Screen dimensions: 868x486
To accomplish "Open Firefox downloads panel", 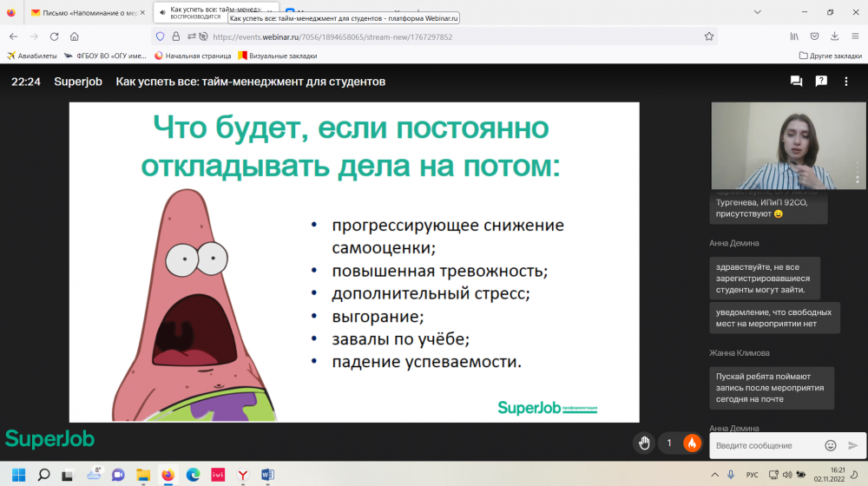I will [835, 36].
